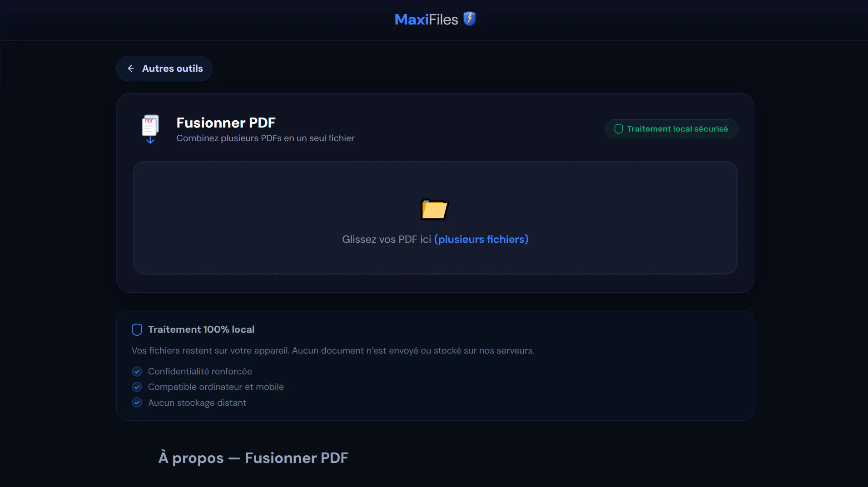This screenshot has width=868, height=487.
Task: Click 'À propos — Fusionner PDF' heading
Action: tap(253, 457)
